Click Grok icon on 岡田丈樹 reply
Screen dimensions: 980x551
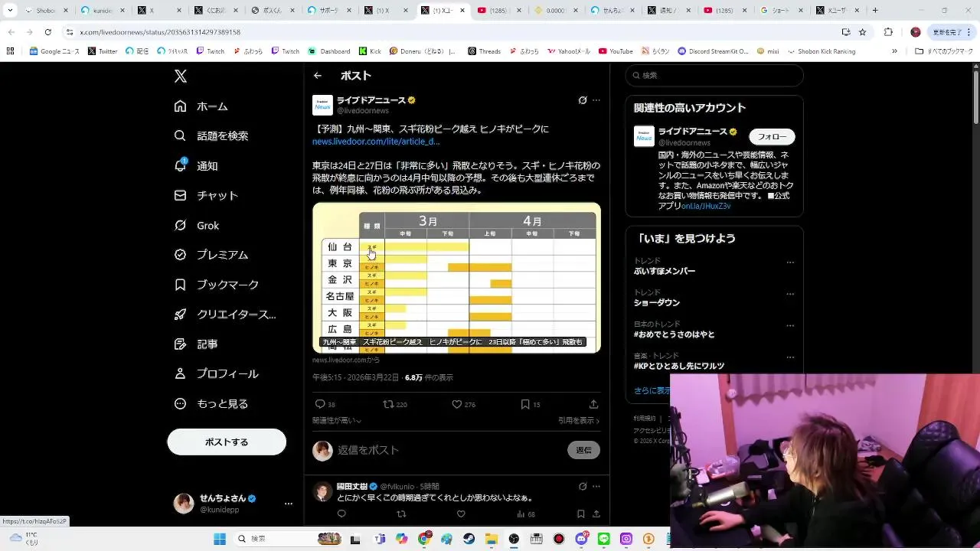point(583,486)
